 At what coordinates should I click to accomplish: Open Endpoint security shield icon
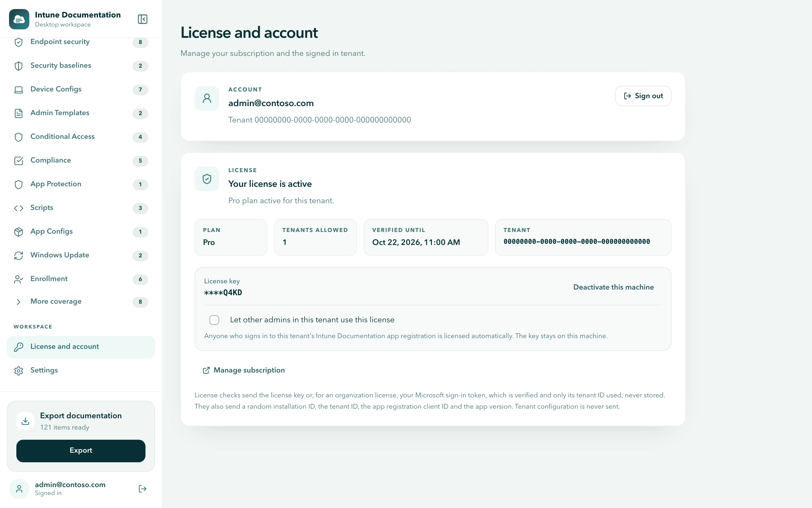coord(19,42)
